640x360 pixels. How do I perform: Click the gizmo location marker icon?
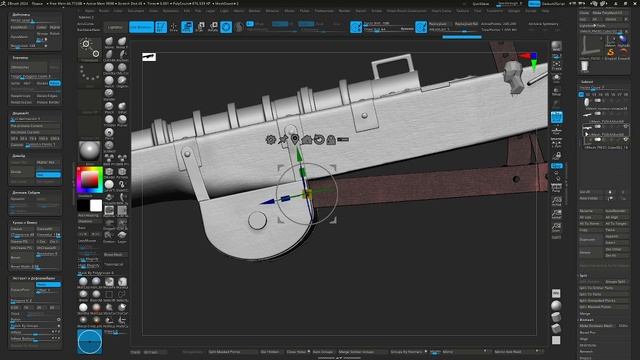tap(295, 140)
